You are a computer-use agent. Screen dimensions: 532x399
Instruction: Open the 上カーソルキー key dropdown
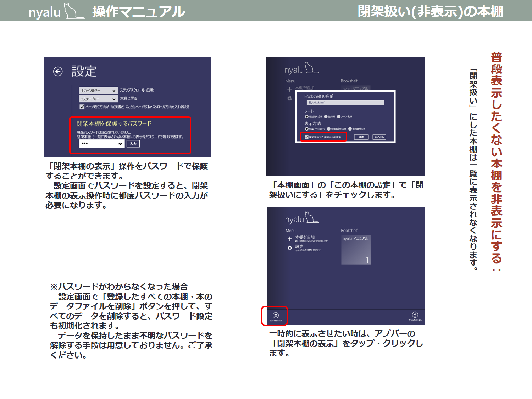point(98,90)
